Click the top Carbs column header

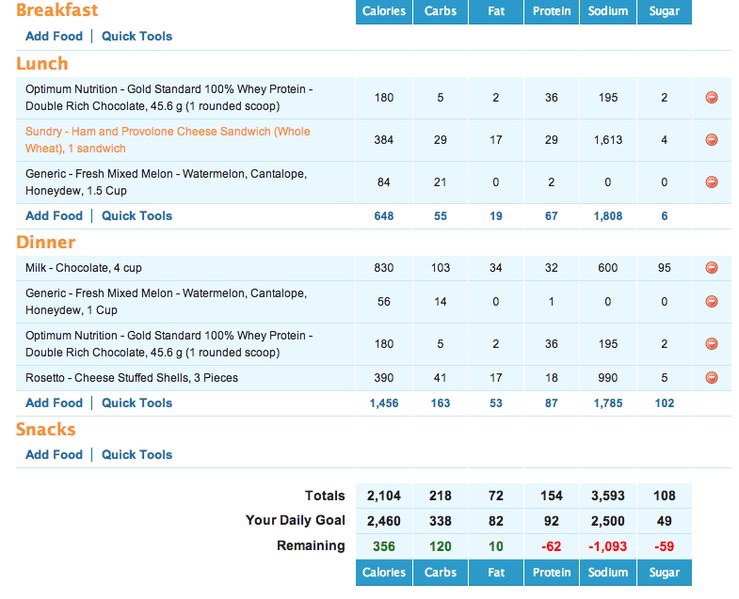coord(440,11)
